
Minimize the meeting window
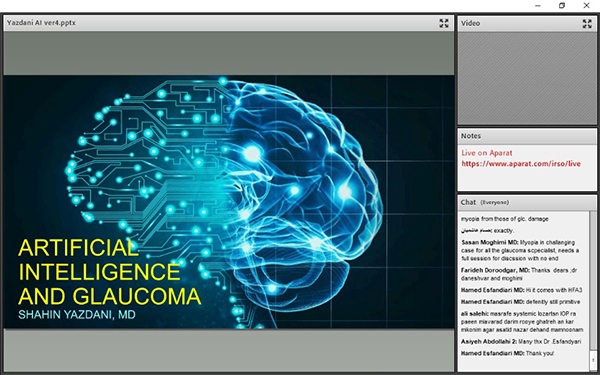(538, 6)
